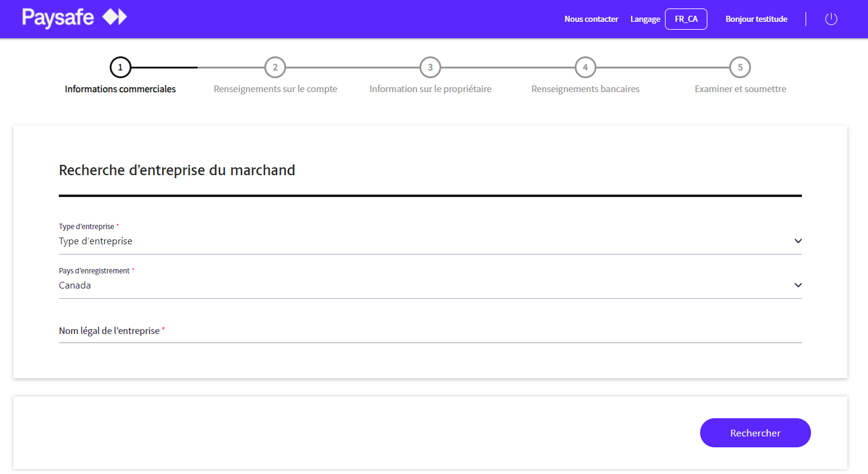This screenshot has width=868, height=474.
Task: Click the circled step 4 icon
Action: pyautogui.click(x=586, y=67)
